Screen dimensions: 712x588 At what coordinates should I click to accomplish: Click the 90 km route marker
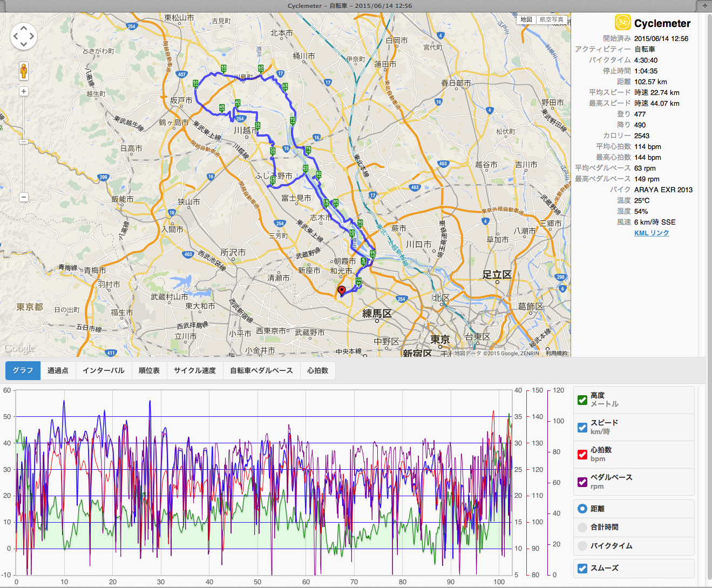(x=360, y=223)
